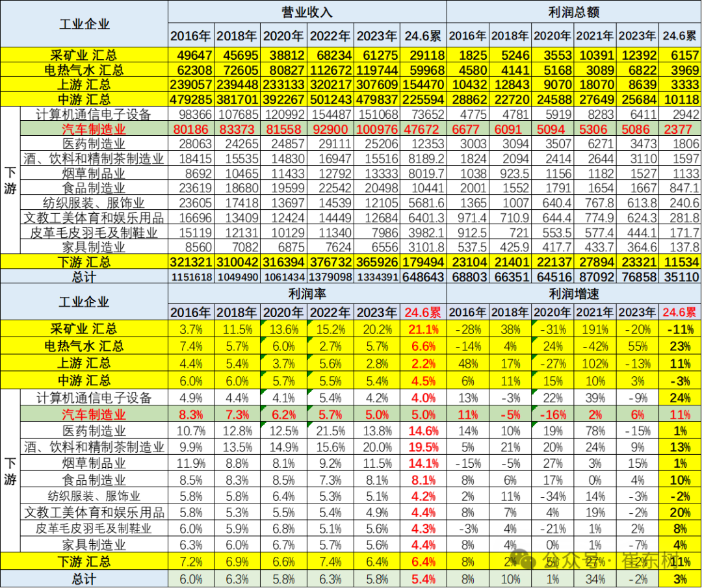Select the 汽车制造业 revenue cell 100976
This screenshot has height=588, width=702.
click(377, 129)
